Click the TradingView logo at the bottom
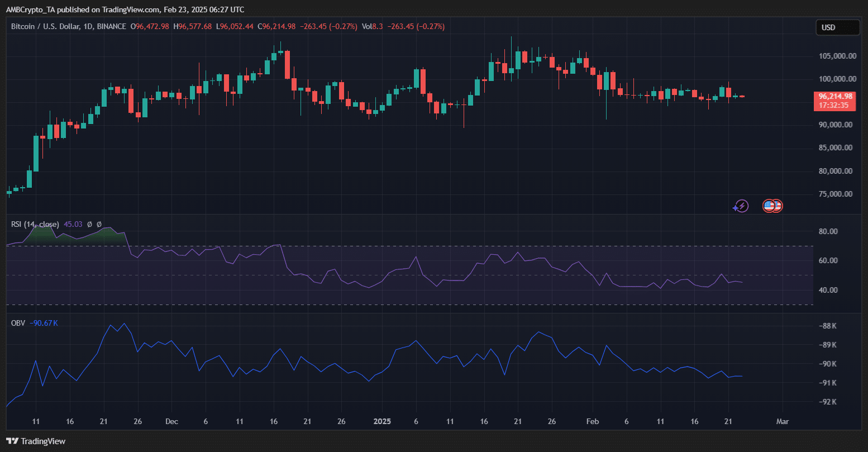Viewport: 868px width, 452px height. 36,441
